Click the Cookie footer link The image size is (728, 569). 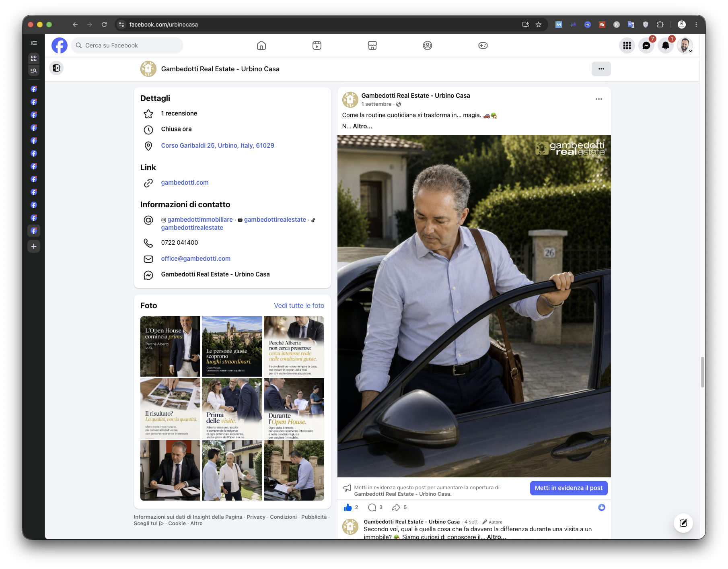pyautogui.click(x=177, y=524)
